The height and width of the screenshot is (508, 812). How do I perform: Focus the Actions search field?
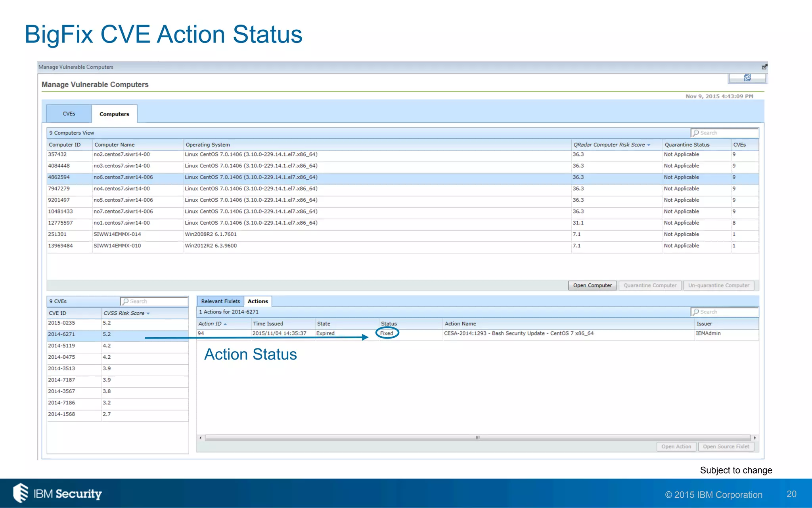724,312
